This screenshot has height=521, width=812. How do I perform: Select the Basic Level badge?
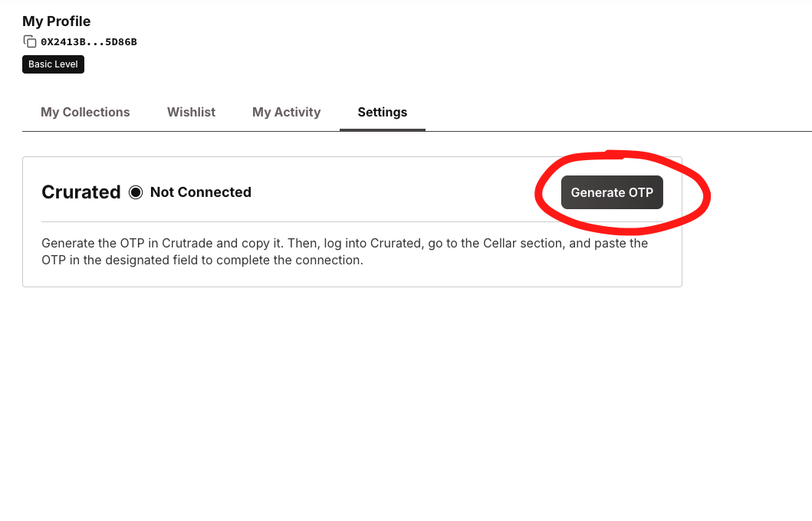coord(54,64)
